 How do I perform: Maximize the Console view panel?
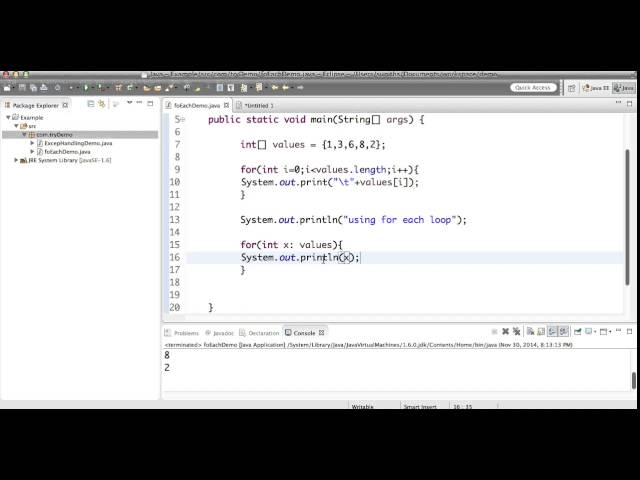629,331
